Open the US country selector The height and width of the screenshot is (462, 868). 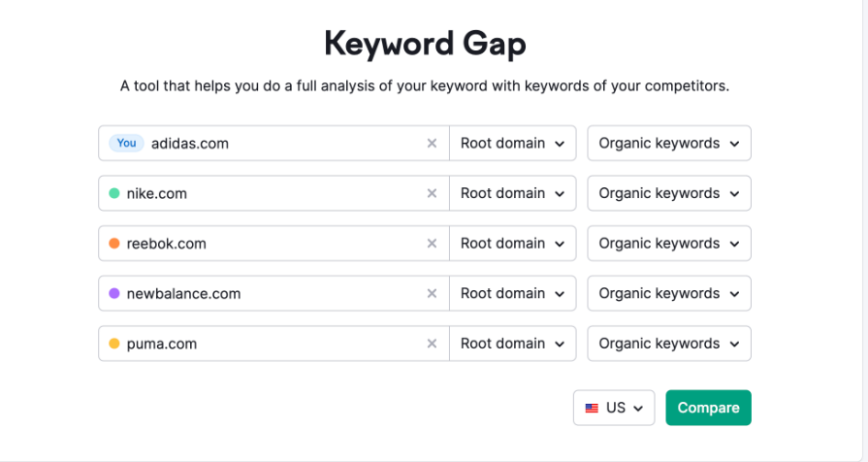(x=614, y=408)
